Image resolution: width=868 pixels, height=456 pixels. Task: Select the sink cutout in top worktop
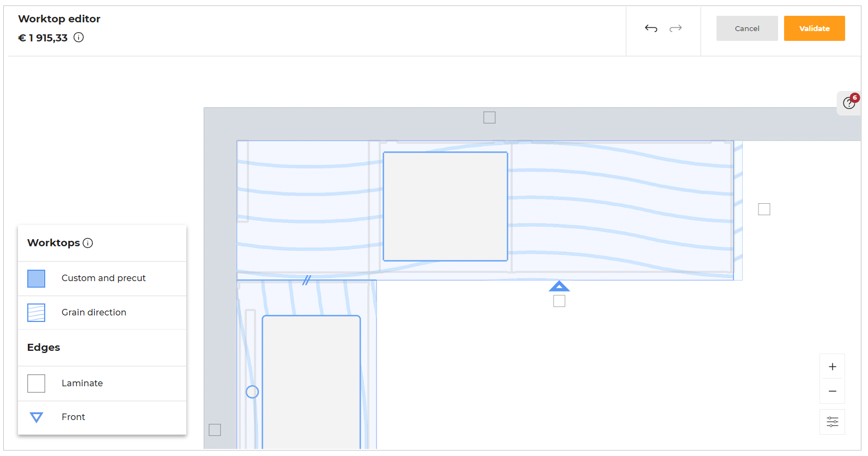coord(445,206)
